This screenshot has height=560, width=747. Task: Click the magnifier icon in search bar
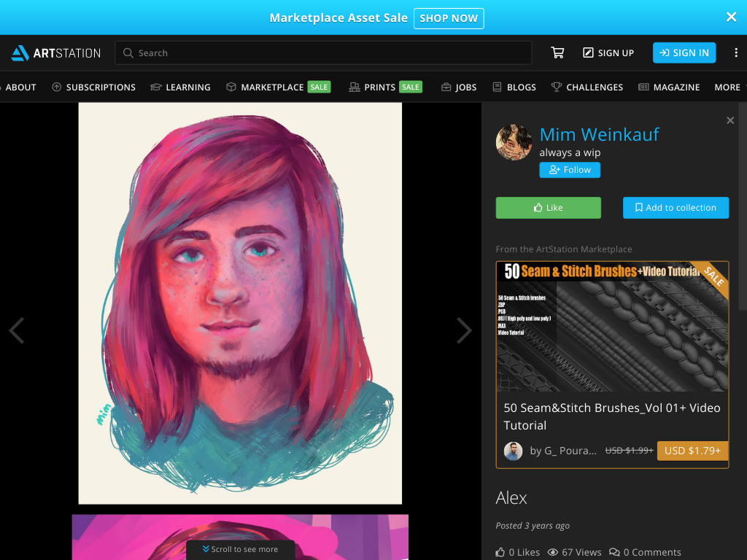(128, 52)
